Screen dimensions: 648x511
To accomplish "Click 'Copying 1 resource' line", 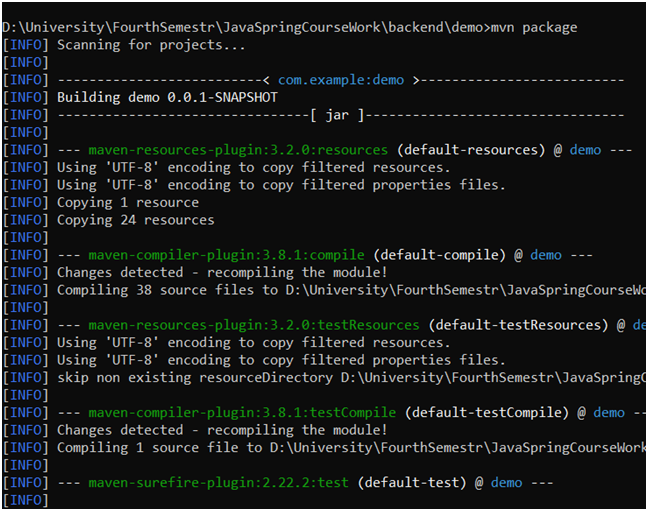I will click(x=128, y=203).
